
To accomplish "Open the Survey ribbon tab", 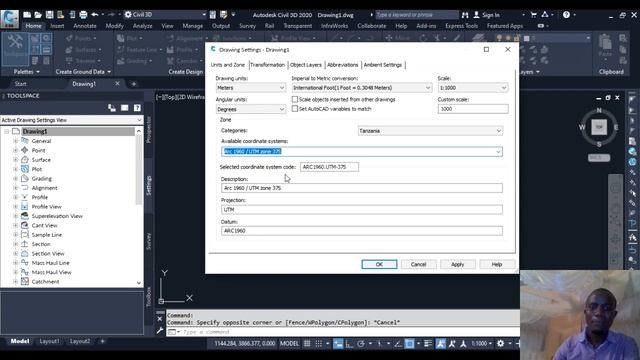I will 247,26.
